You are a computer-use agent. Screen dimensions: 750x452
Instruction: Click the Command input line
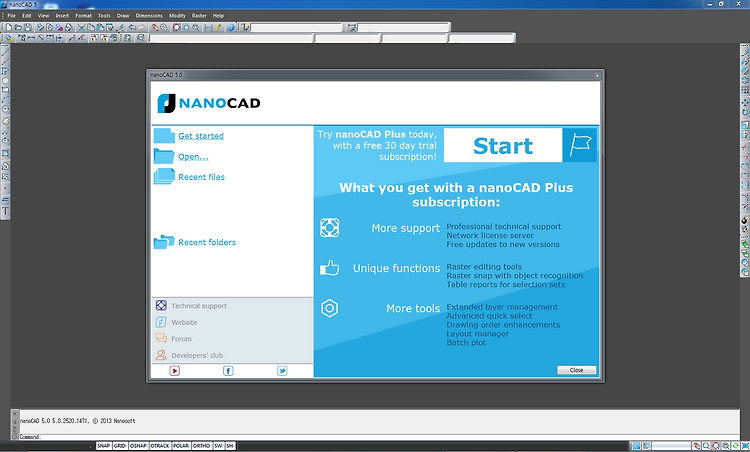coord(378,437)
